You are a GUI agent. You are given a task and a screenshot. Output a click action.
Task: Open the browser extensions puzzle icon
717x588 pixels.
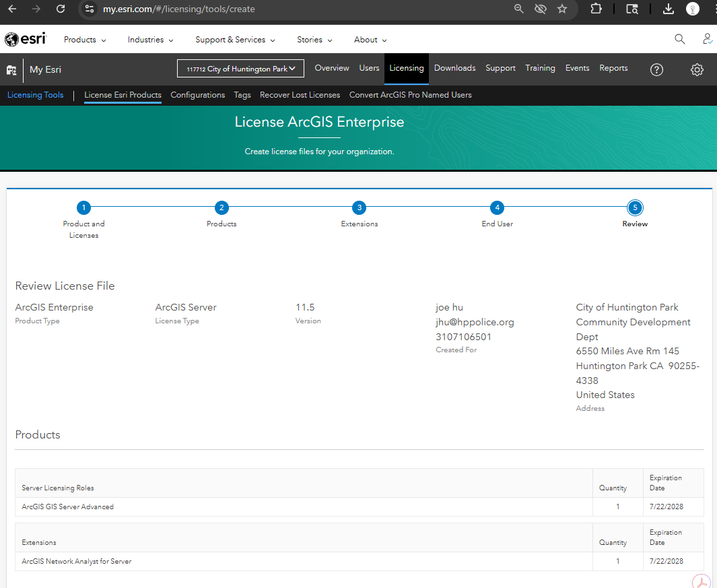(596, 9)
